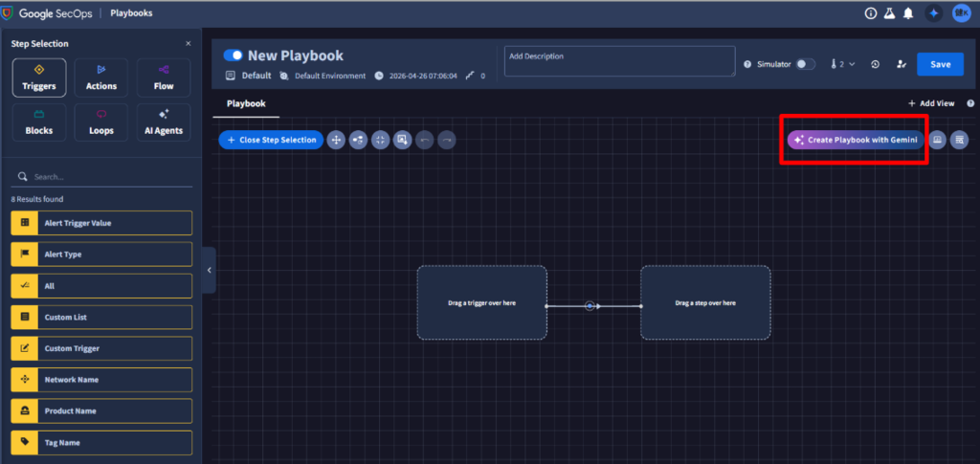Open the info icon in top bar
The width and height of the screenshot is (980, 464).
coord(870,13)
